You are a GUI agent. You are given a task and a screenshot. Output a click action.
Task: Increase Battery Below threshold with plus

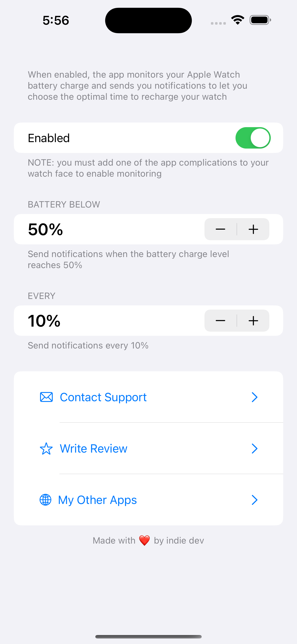pyautogui.click(x=253, y=229)
